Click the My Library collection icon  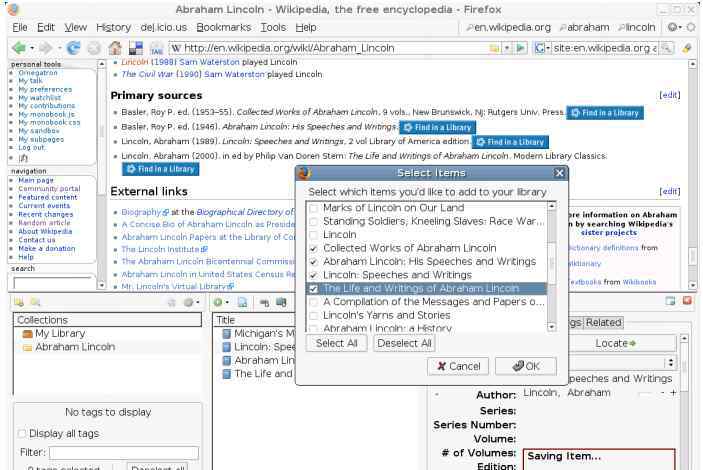pyautogui.click(x=27, y=334)
